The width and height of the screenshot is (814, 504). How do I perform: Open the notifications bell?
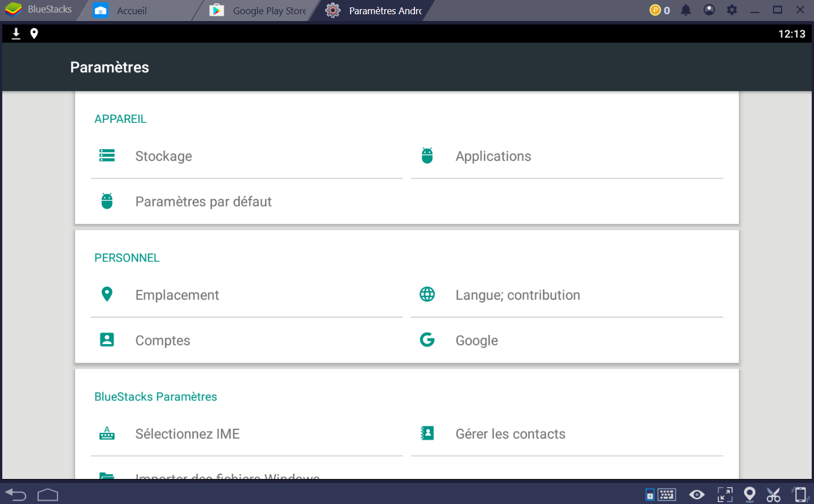(686, 10)
